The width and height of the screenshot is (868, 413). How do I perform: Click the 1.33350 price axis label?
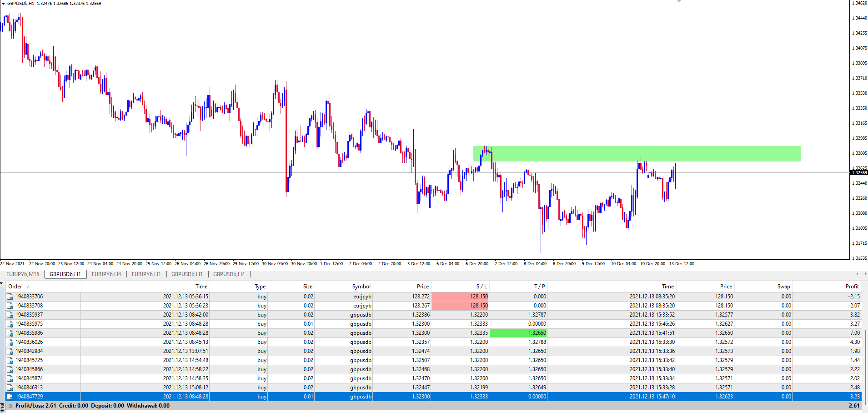pos(859,108)
